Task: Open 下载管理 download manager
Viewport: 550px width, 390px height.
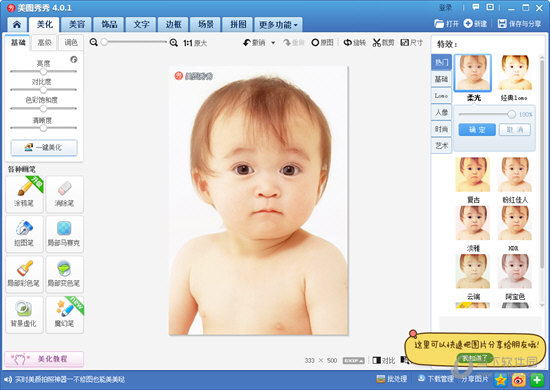Action: click(436, 379)
